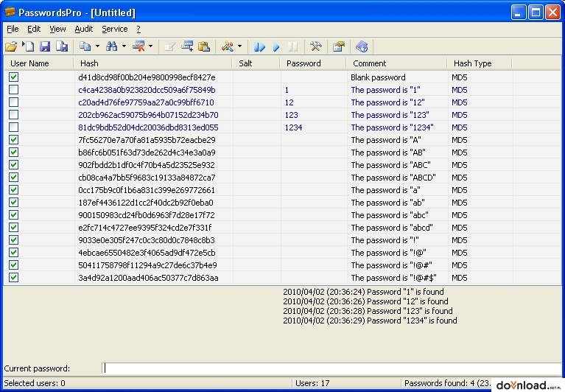Start the attack with the blue play icon
Screen dimensions: 565x392
276,46
